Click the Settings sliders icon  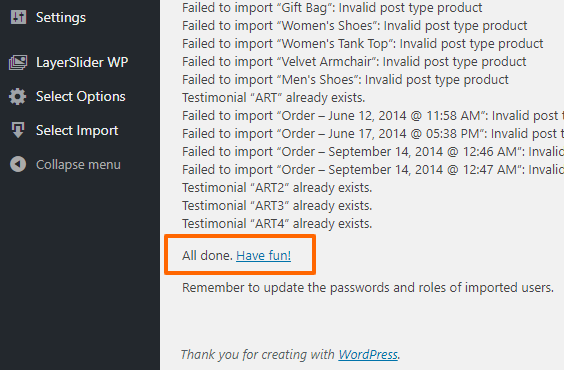[x=18, y=17]
